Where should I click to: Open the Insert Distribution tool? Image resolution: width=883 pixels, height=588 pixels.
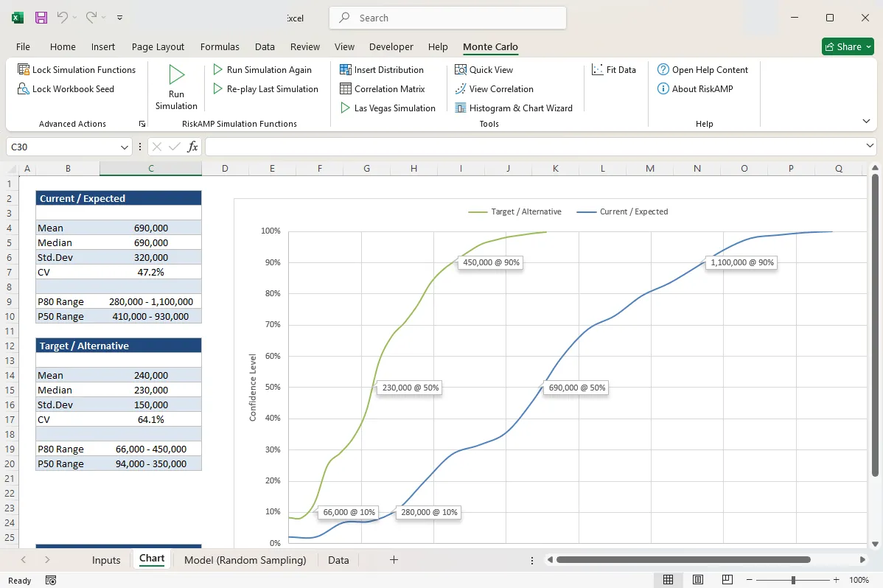[x=382, y=69]
